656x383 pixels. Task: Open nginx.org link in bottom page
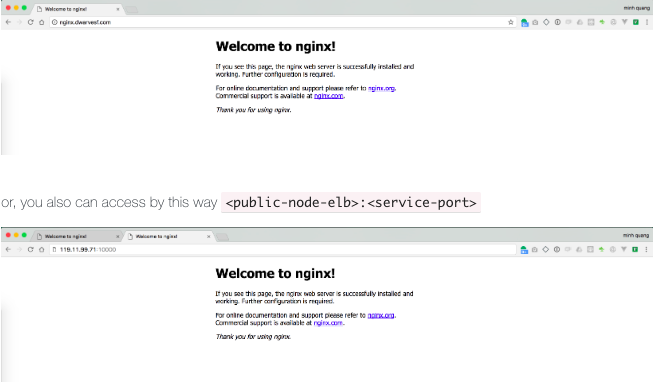click(x=381, y=315)
